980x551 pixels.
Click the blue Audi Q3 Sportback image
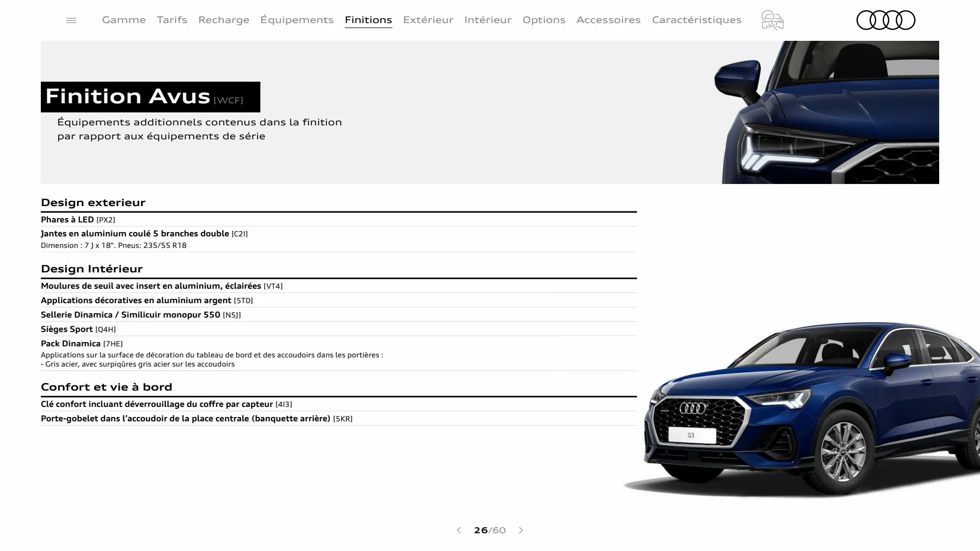(x=801, y=409)
